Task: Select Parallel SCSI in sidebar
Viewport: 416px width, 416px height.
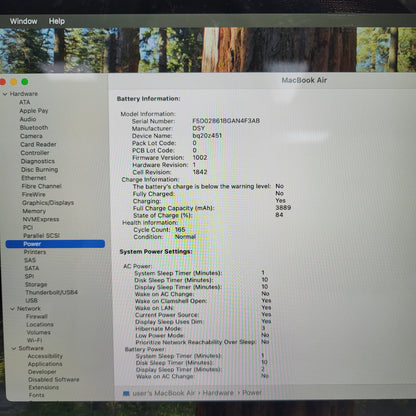Action: [41, 236]
